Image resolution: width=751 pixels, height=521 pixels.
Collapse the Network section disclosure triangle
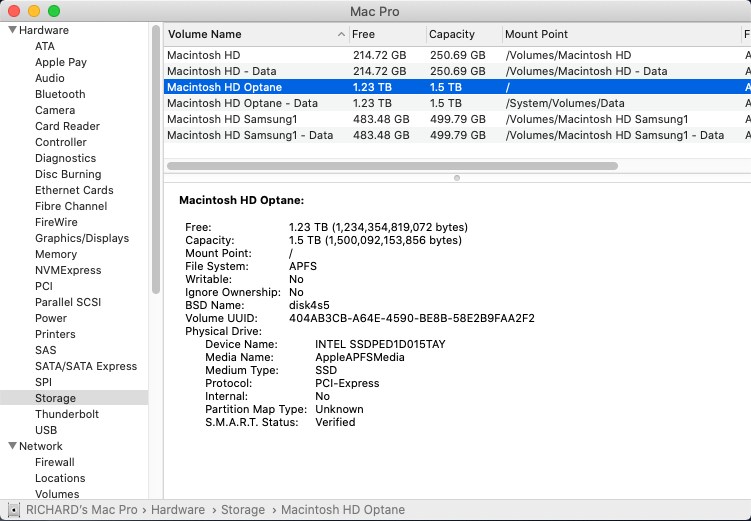(x=12, y=446)
